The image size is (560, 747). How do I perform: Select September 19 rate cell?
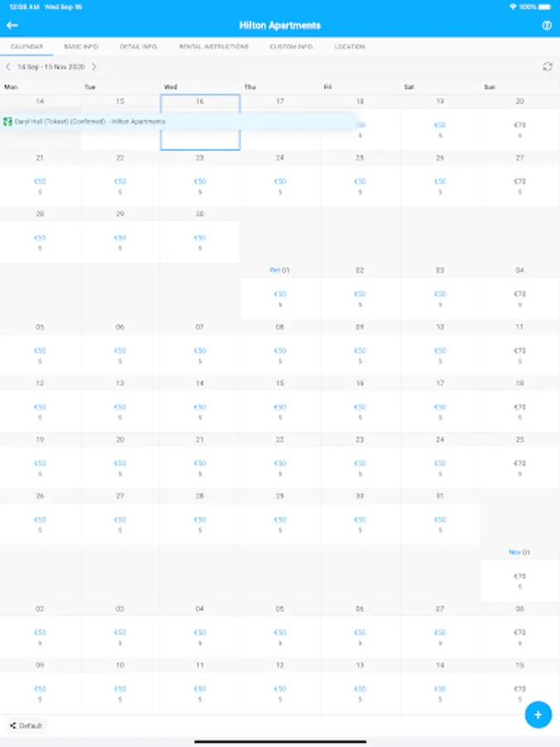tap(440, 129)
